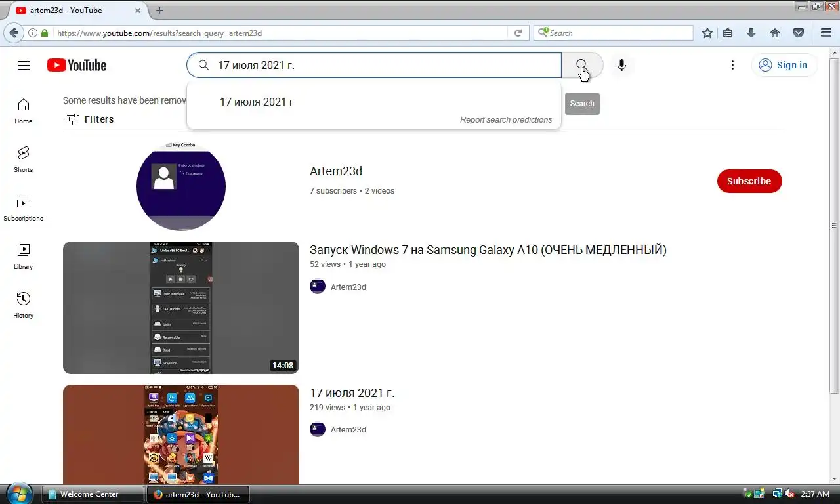The width and height of the screenshot is (840, 504).
Task: Open the Firefox hamburger menu
Action: click(826, 33)
